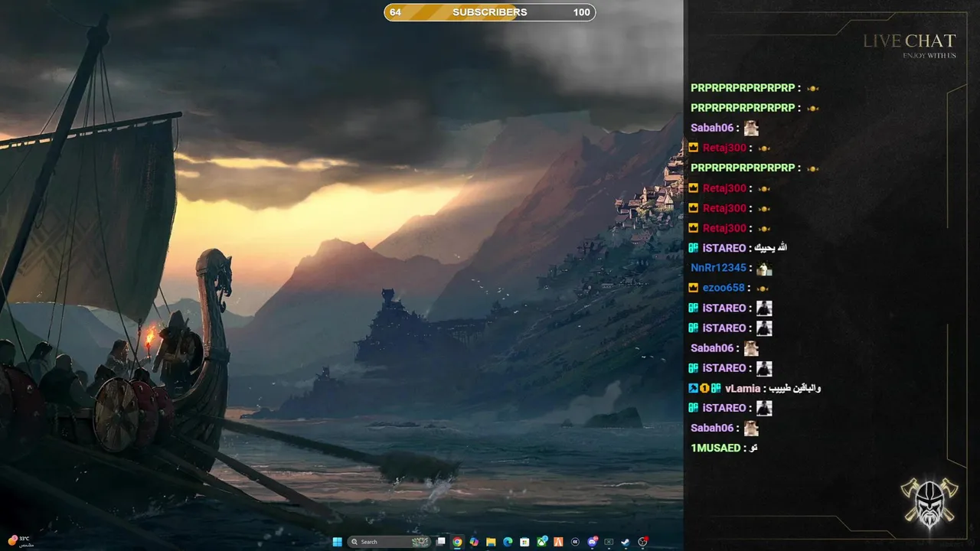Click the chat message الله يحييك
Screen dimensions: 980x551
[772, 248]
